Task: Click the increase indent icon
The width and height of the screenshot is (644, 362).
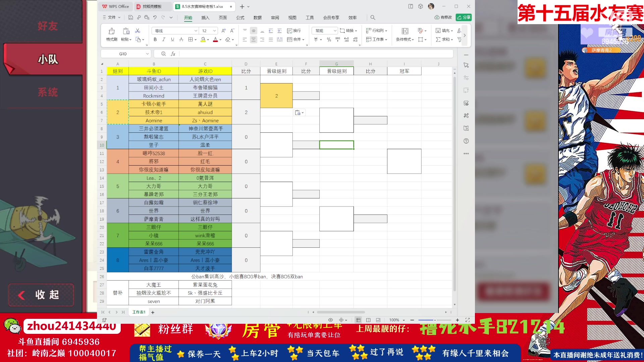Action: (279, 31)
